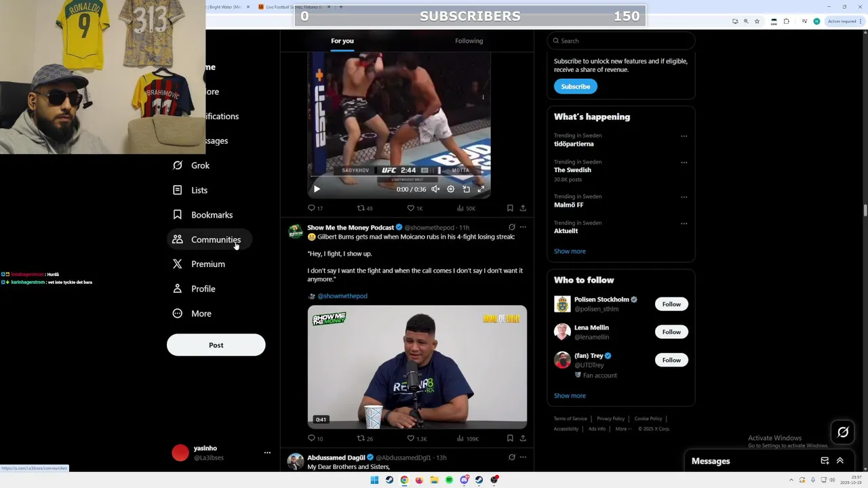This screenshot has width=868, height=488.
Task: Click the blue Subscribe button
Action: pyautogui.click(x=575, y=86)
